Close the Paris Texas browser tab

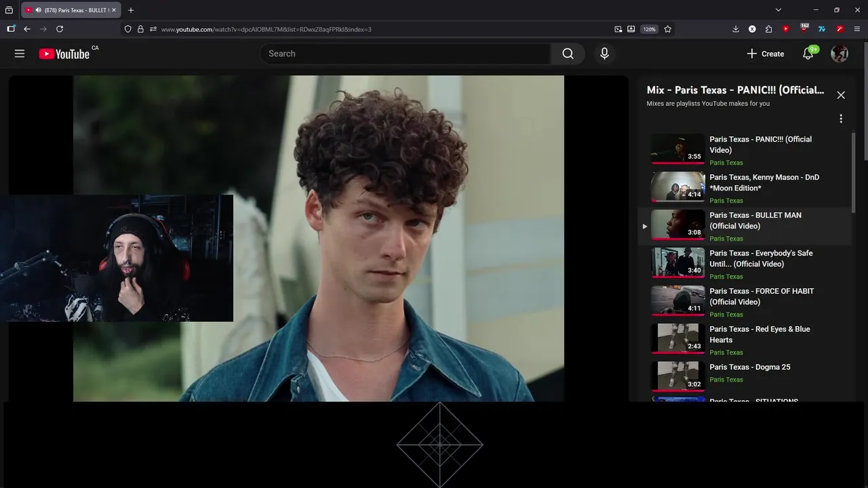click(113, 10)
